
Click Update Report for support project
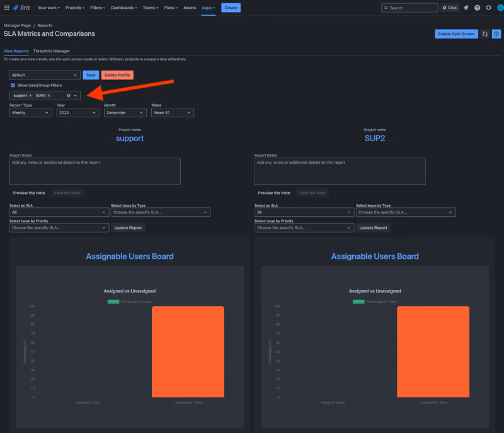coord(128,228)
